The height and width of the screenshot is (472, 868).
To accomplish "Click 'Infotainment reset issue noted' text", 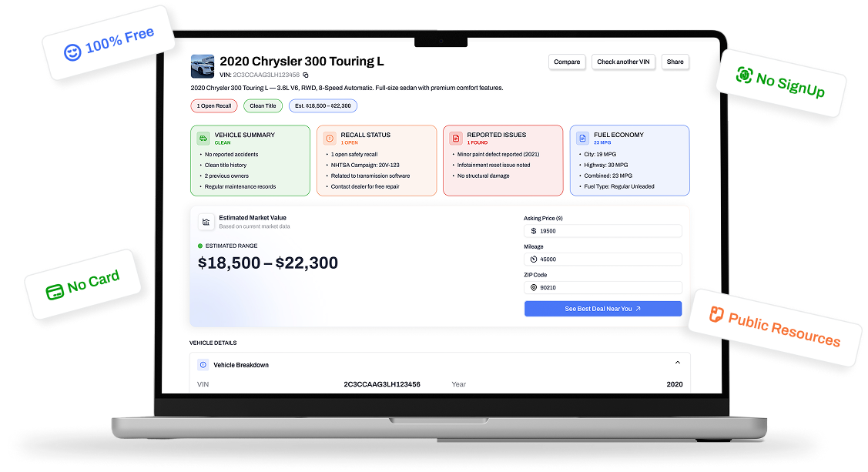I will click(x=494, y=165).
